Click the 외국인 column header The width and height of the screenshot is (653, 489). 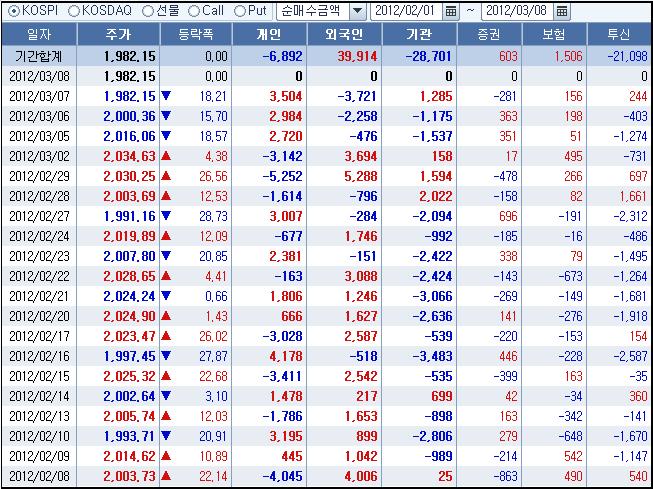coord(344,34)
